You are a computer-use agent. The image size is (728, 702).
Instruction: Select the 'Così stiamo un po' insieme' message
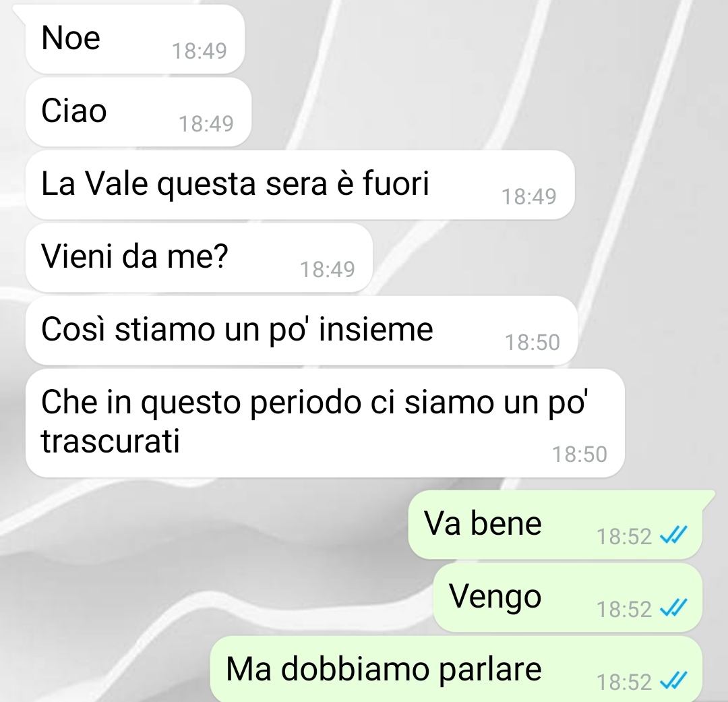[x=302, y=330]
